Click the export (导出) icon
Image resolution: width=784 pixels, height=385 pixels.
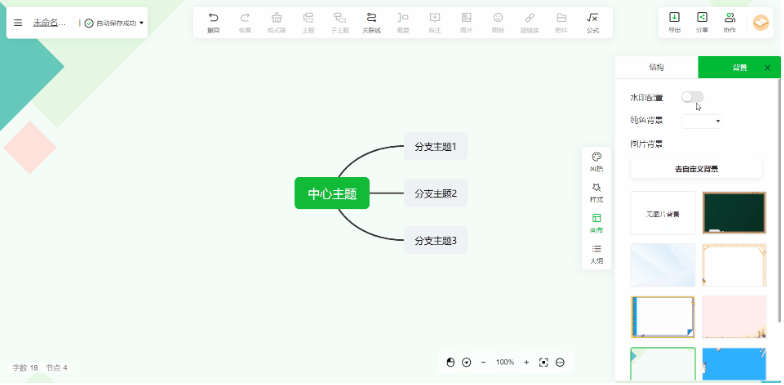(674, 18)
